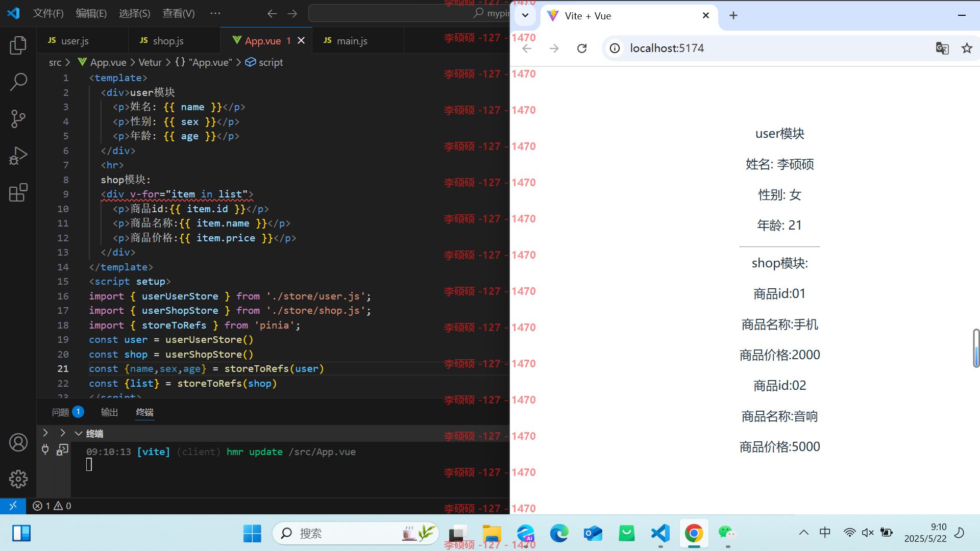Open the Extensions view
The height and width of the screenshot is (551, 980).
coord(18,192)
